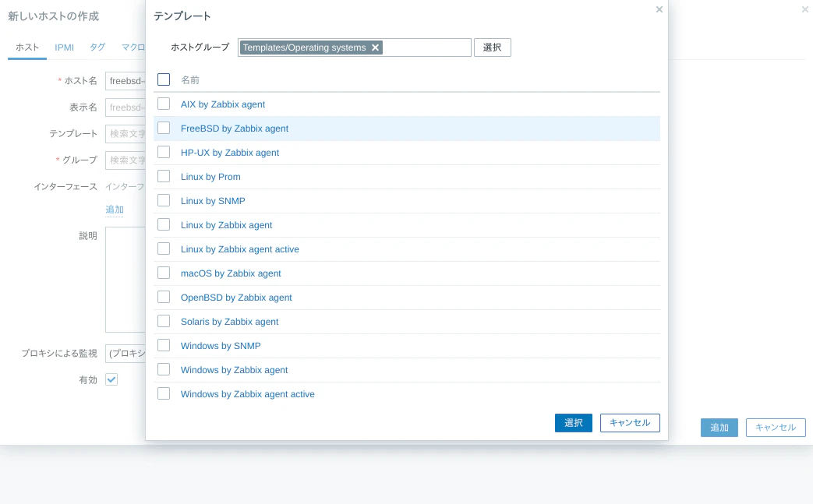
Task: Check Windows by Zabbix agent active box
Action: click(164, 393)
